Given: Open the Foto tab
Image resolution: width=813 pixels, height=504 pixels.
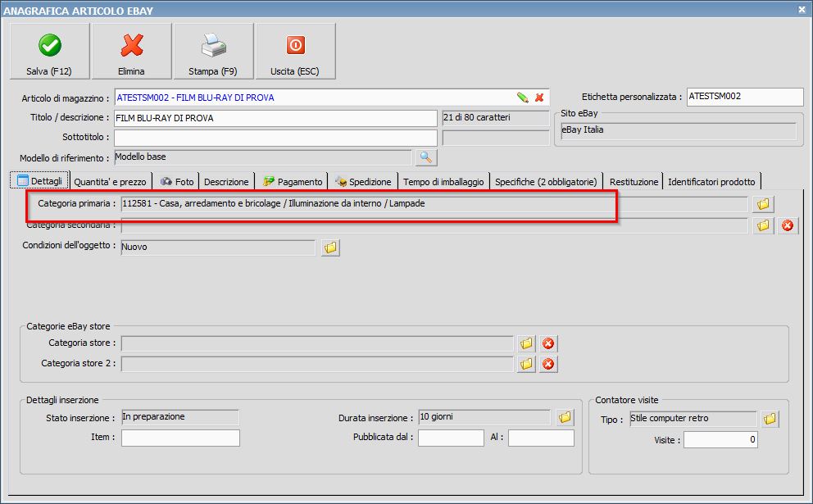Looking at the screenshot, I should pyautogui.click(x=176, y=181).
